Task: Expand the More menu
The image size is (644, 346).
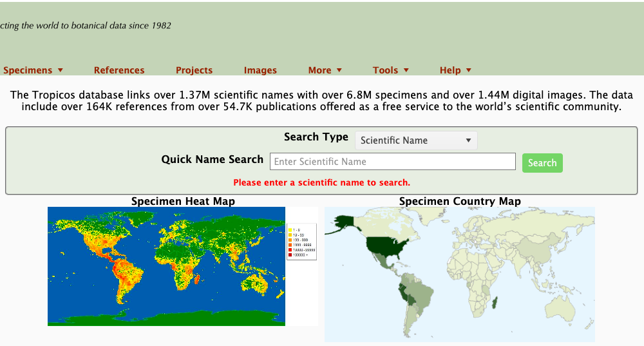Action: (x=325, y=70)
